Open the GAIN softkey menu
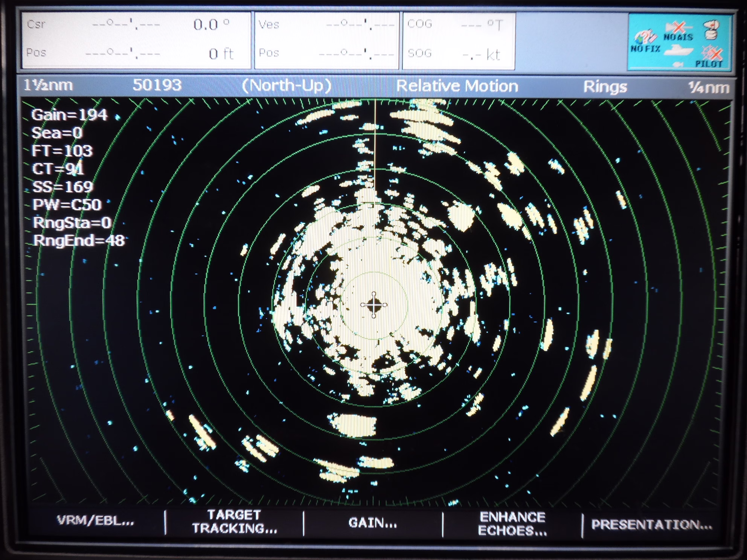The width and height of the screenshot is (747, 560). (373, 523)
